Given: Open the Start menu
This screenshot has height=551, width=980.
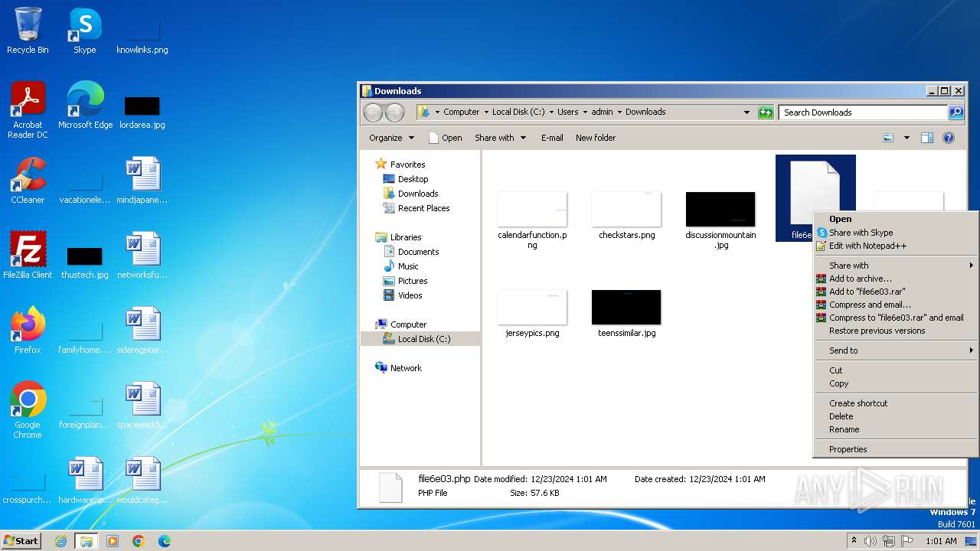Looking at the screenshot, I should click(21, 541).
